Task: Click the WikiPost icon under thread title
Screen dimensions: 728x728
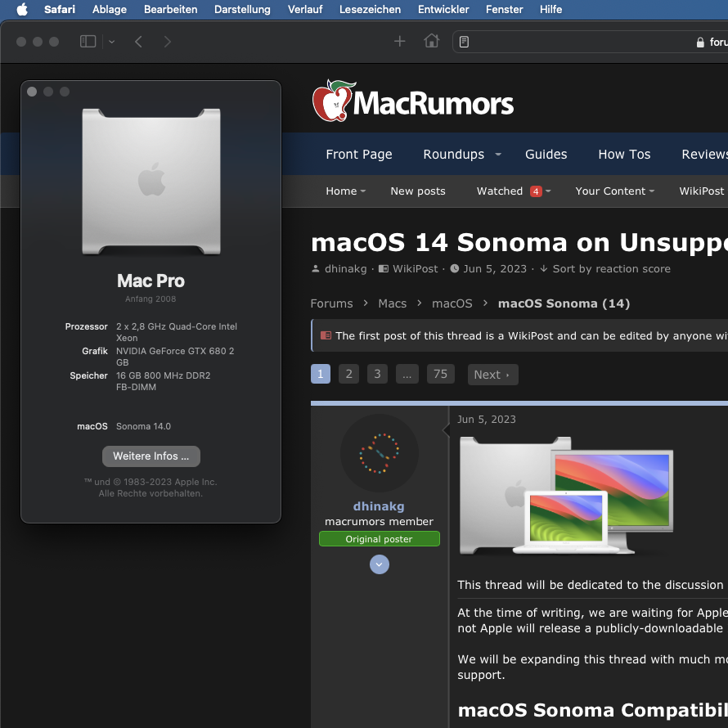Action: 384,269
